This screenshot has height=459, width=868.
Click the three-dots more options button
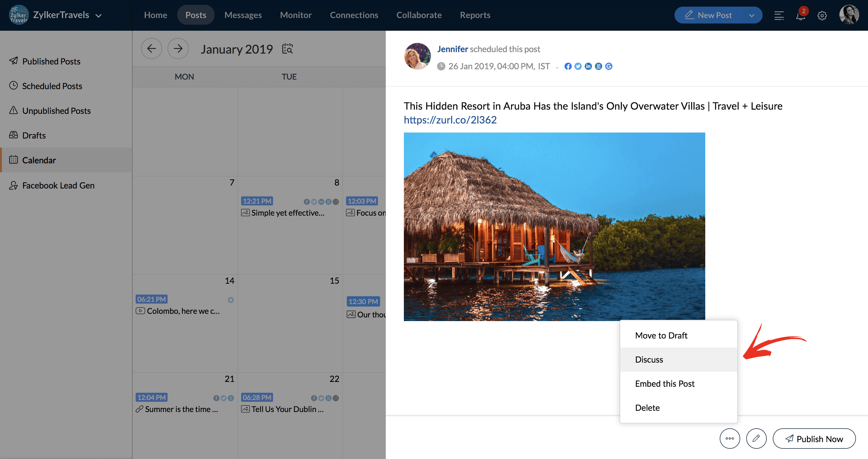[x=729, y=439]
